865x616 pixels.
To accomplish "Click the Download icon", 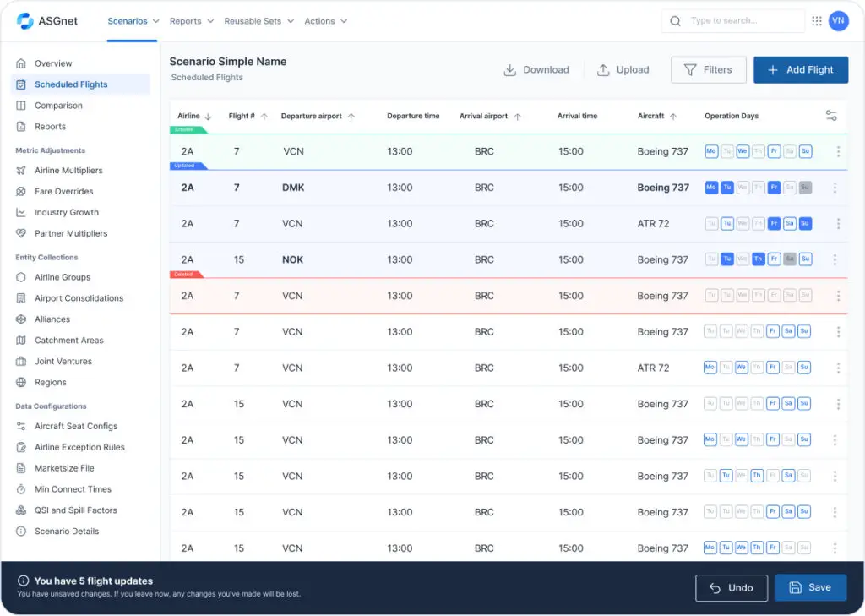I will 510,70.
